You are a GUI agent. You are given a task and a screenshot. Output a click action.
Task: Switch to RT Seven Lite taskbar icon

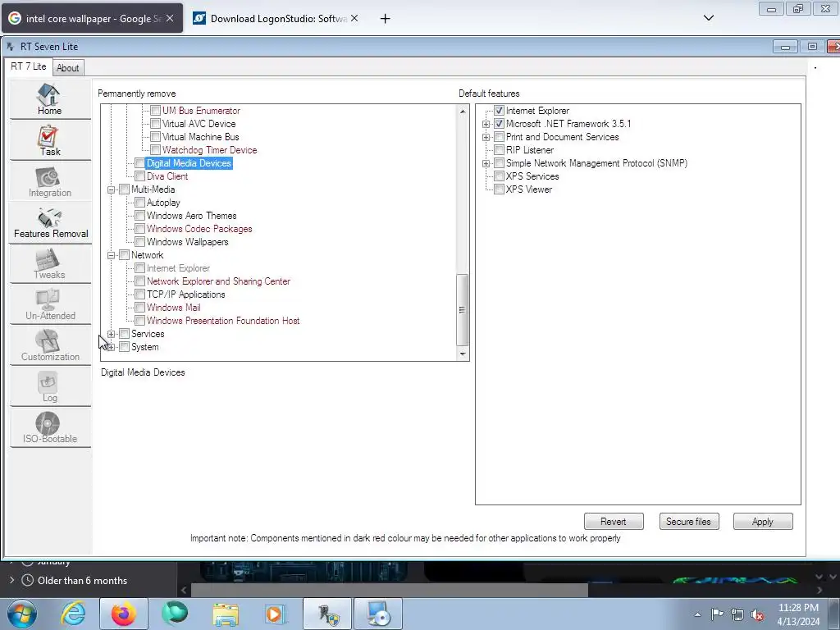coord(327,614)
